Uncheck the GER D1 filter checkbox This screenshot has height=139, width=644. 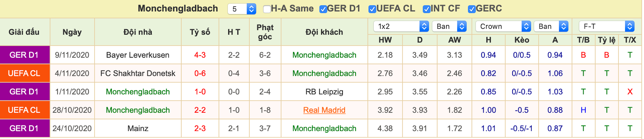pos(323,9)
